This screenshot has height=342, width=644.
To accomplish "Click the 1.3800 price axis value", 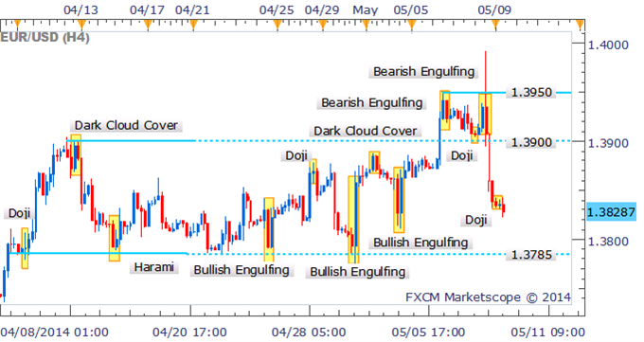I will (x=608, y=242).
